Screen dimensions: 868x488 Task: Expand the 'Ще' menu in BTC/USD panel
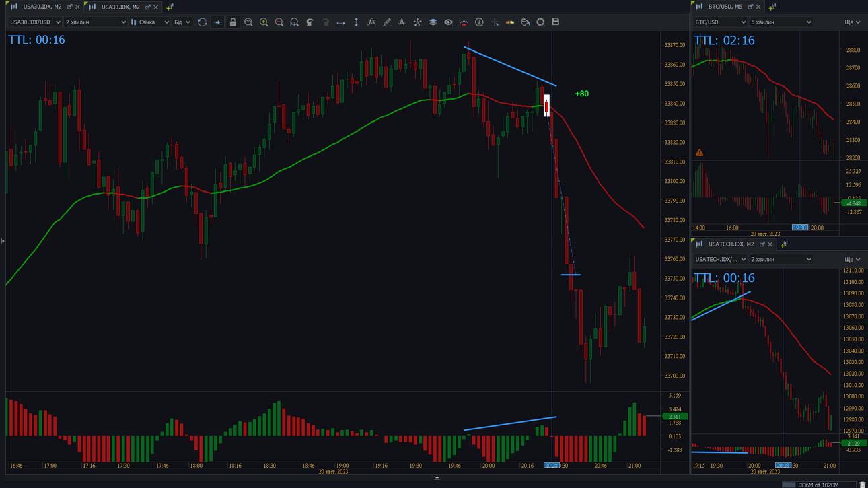point(853,22)
